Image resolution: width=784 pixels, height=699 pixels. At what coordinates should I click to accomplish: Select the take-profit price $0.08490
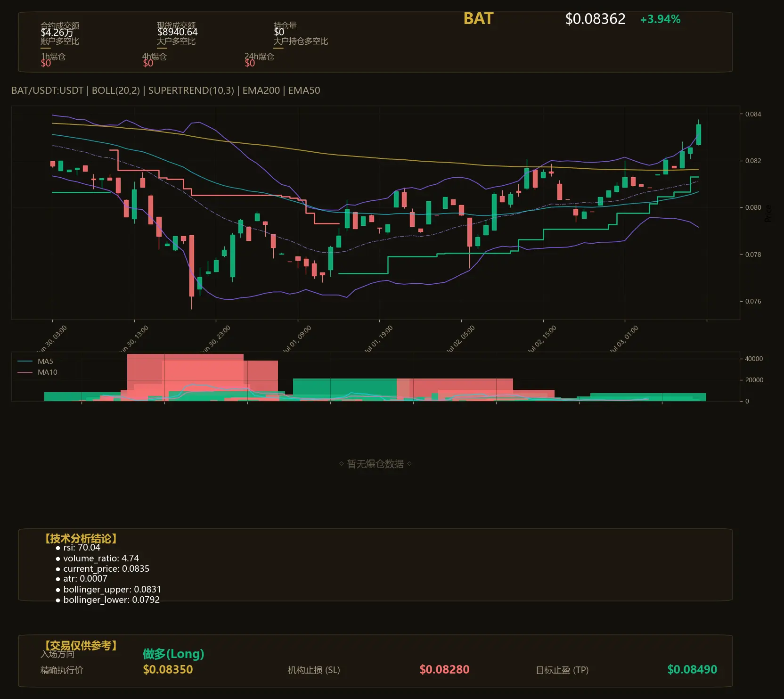pyautogui.click(x=692, y=669)
